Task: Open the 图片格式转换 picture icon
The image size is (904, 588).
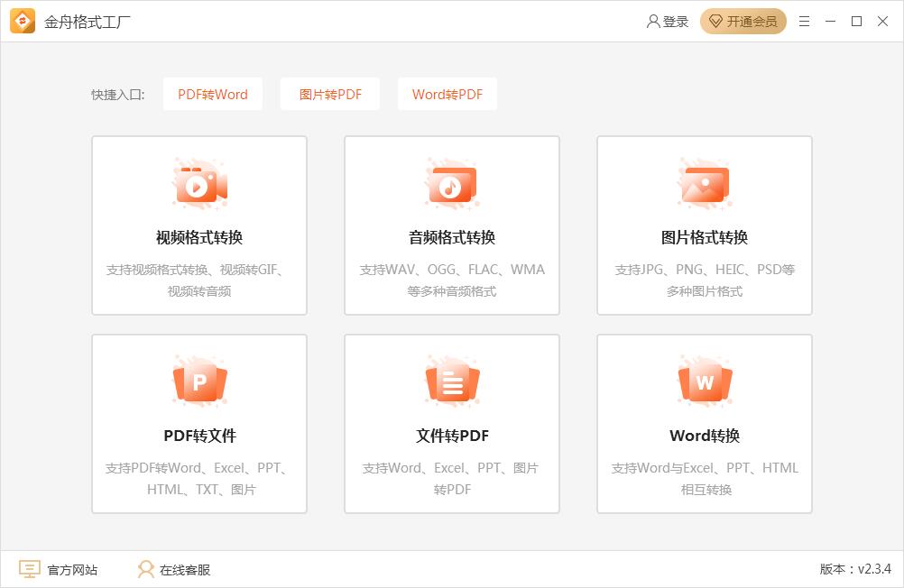Action: coord(704,182)
